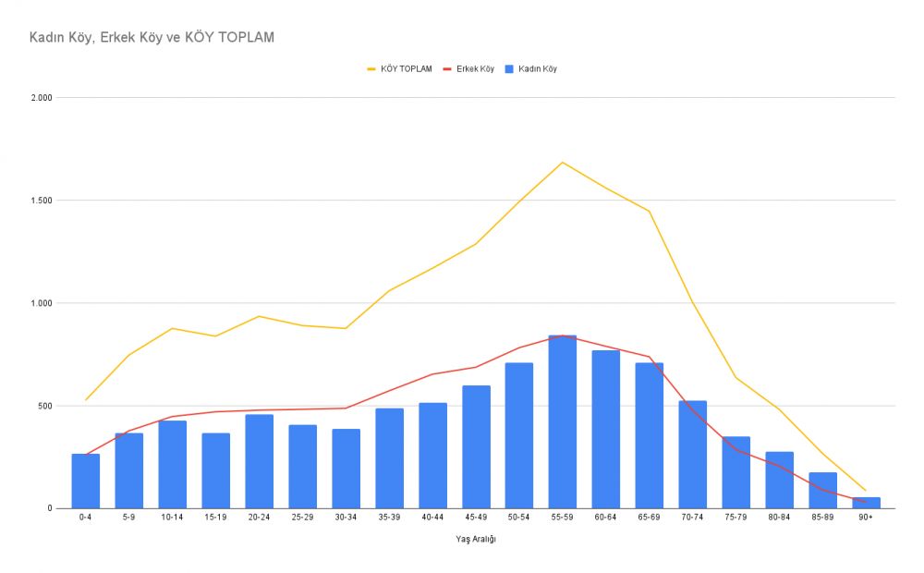Click the 85-89 x-axis label
The image size is (924, 573).
coord(822,518)
